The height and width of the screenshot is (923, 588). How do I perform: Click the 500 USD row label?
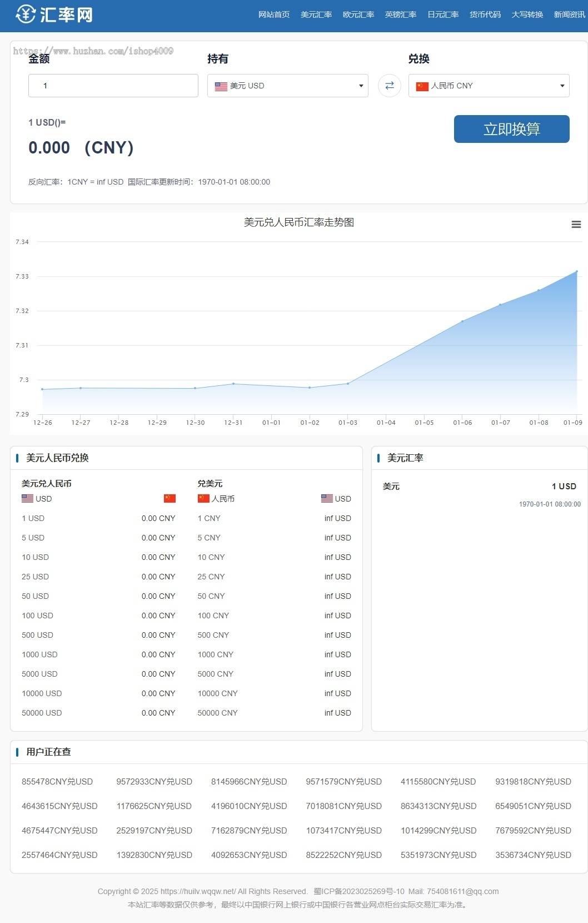[x=37, y=635]
